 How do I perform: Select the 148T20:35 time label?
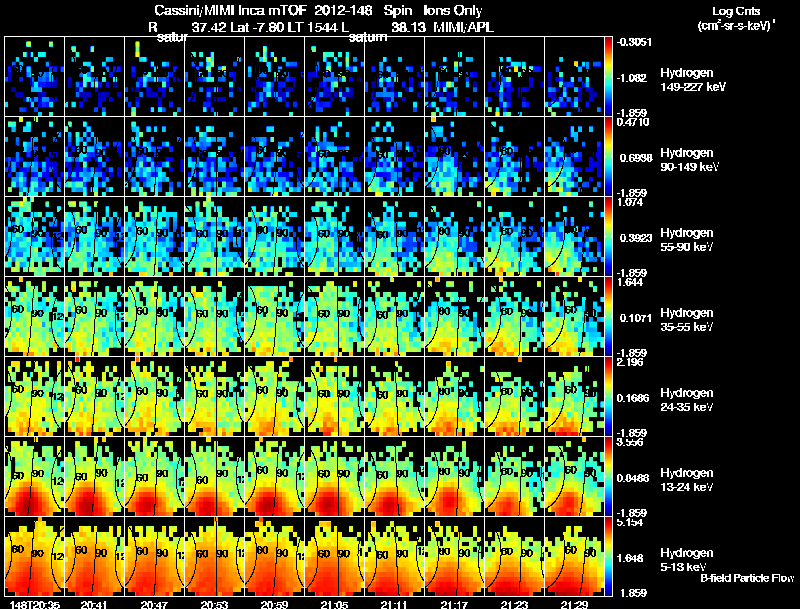[34, 604]
